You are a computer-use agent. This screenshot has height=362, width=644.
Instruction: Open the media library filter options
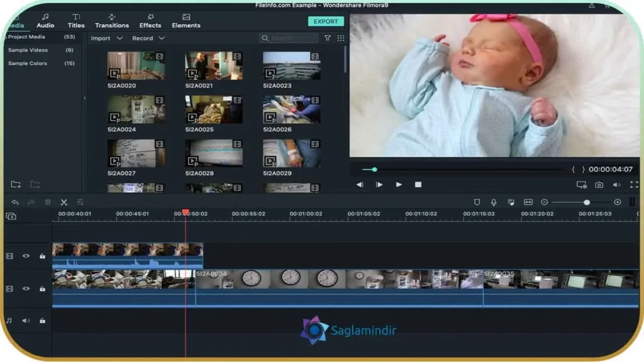327,38
